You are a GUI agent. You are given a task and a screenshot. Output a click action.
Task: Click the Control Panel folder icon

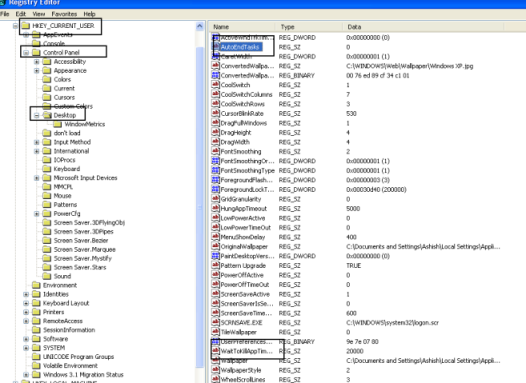[36, 52]
